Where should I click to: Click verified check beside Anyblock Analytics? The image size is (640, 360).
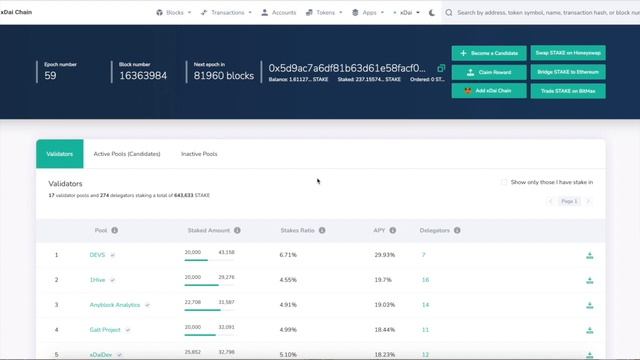pos(147,305)
